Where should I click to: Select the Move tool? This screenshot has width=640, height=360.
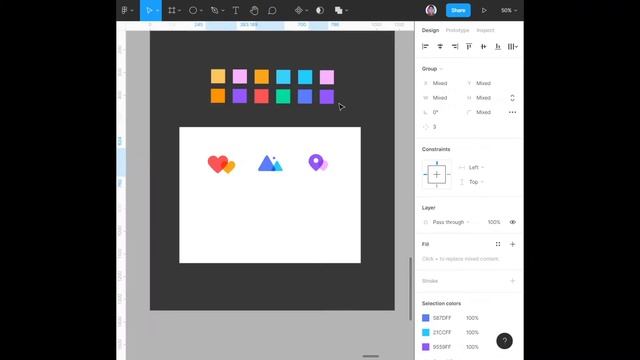click(149, 11)
